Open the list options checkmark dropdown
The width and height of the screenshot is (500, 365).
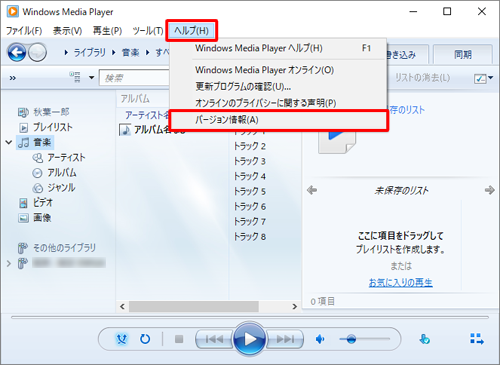click(483, 78)
